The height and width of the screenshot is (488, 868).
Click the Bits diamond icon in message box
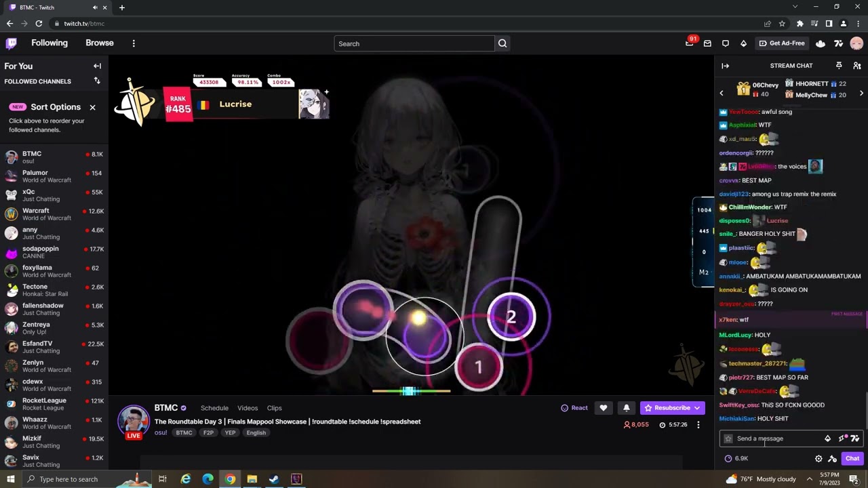[827, 439]
